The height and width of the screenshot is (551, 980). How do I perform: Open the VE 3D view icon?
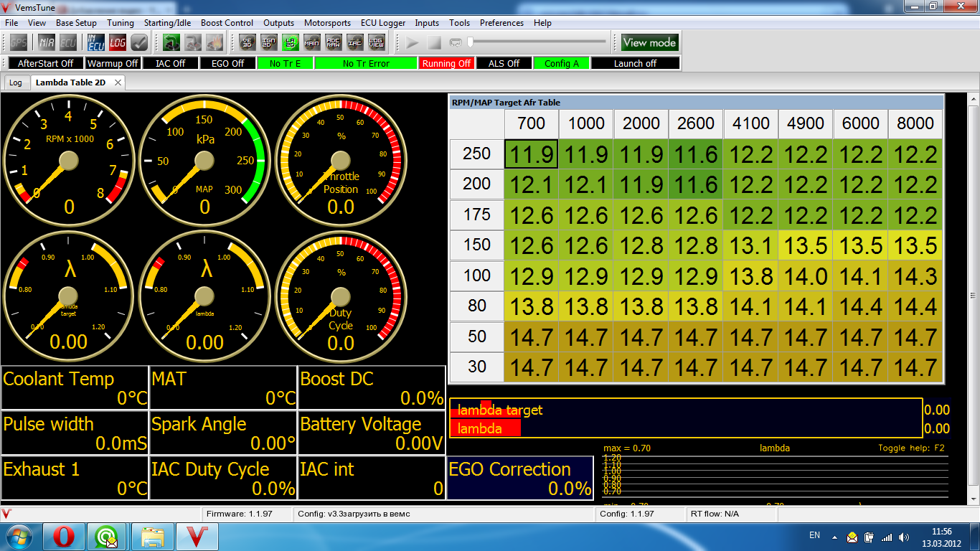pyautogui.click(x=248, y=42)
